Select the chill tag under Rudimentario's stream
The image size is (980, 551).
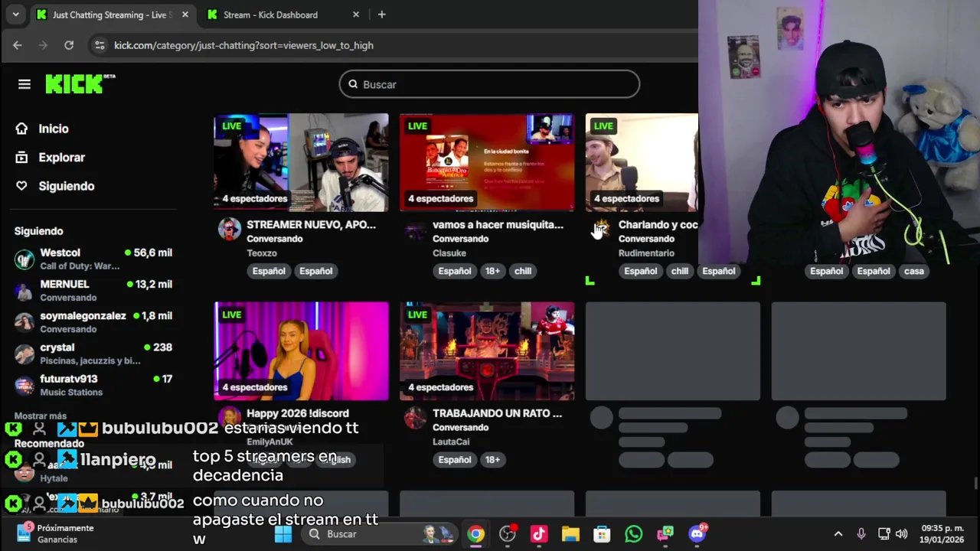pyautogui.click(x=680, y=271)
